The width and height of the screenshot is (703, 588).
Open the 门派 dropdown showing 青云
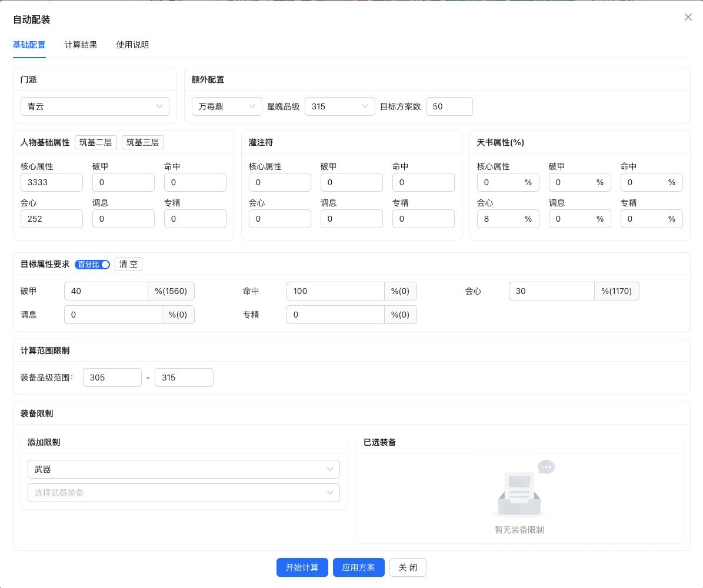click(95, 106)
